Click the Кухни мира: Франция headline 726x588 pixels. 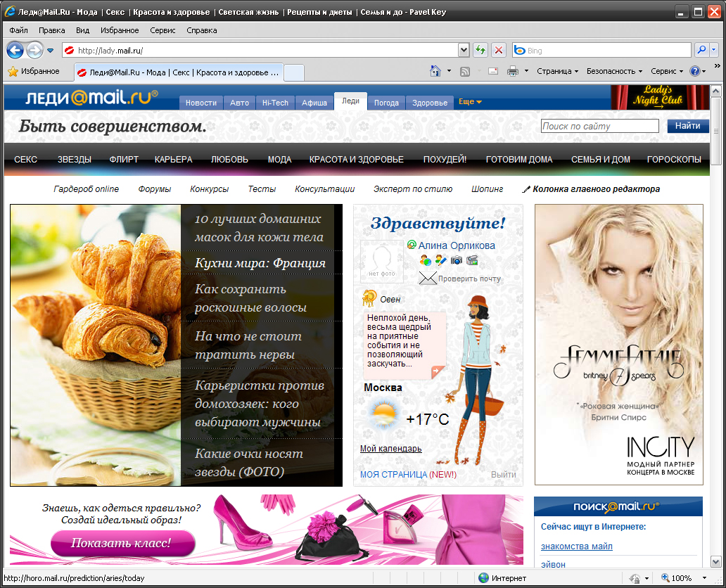tap(260, 263)
